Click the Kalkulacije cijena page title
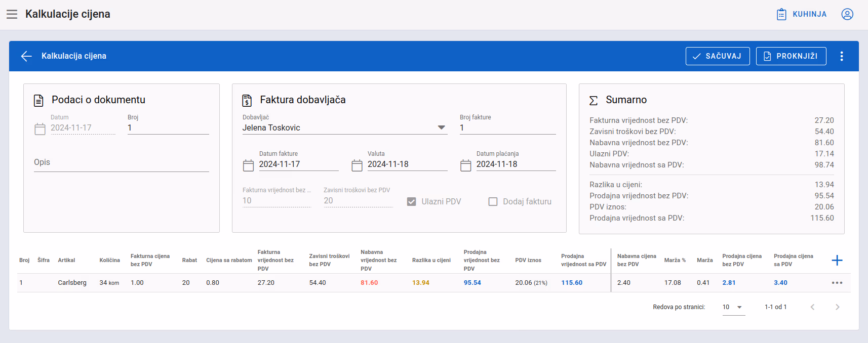Viewport: 868px width, 343px height. click(x=68, y=14)
